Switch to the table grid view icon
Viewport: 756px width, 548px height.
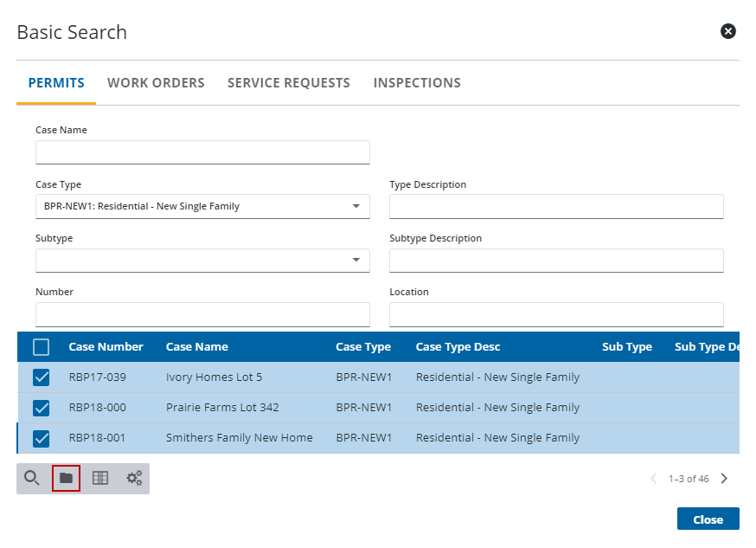pos(99,478)
